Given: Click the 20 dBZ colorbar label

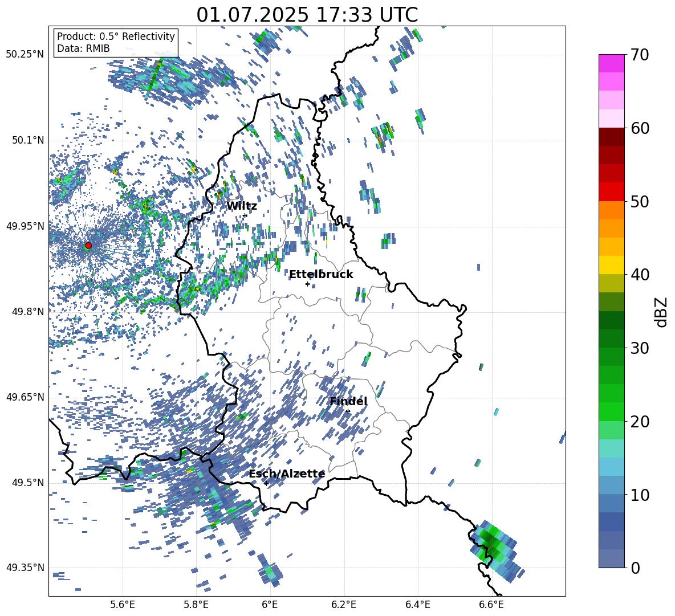Looking at the screenshot, I should (x=639, y=422).
